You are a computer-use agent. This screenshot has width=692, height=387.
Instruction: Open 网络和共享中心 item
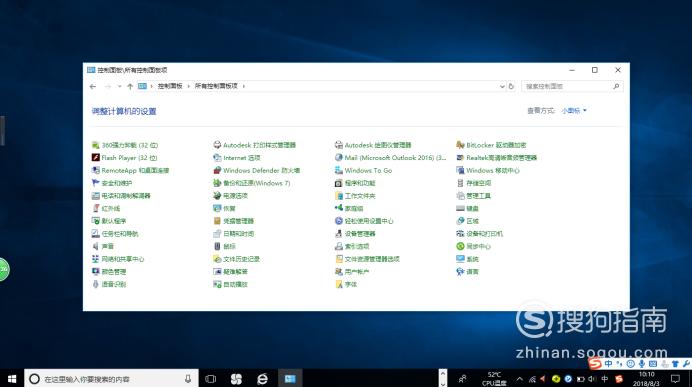click(x=118, y=259)
